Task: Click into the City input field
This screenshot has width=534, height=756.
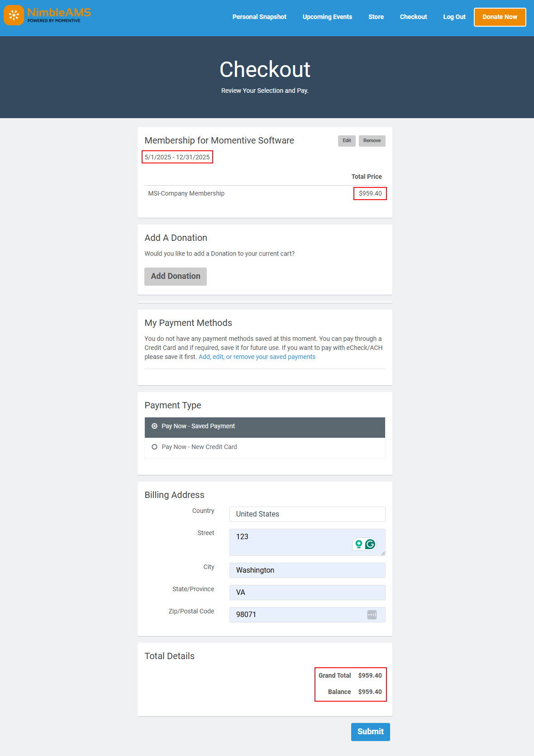Action: tap(307, 570)
